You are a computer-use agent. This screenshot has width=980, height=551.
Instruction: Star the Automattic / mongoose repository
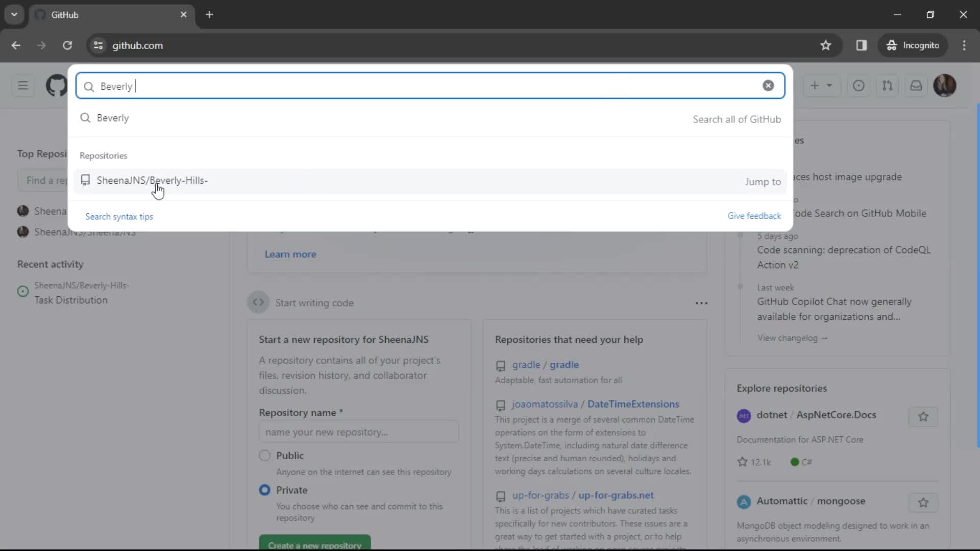click(x=923, y=503)
